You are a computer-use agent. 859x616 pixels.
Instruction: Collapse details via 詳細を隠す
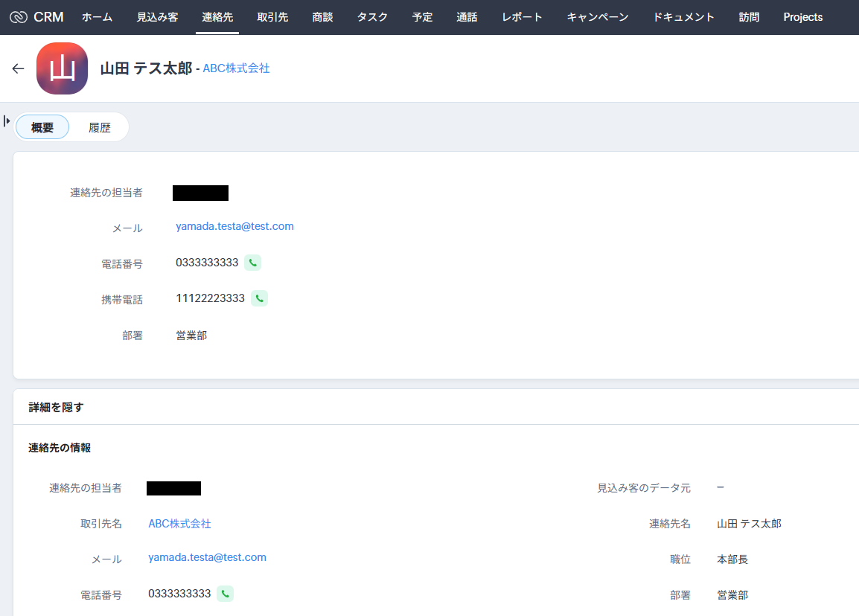click(56, 407)
